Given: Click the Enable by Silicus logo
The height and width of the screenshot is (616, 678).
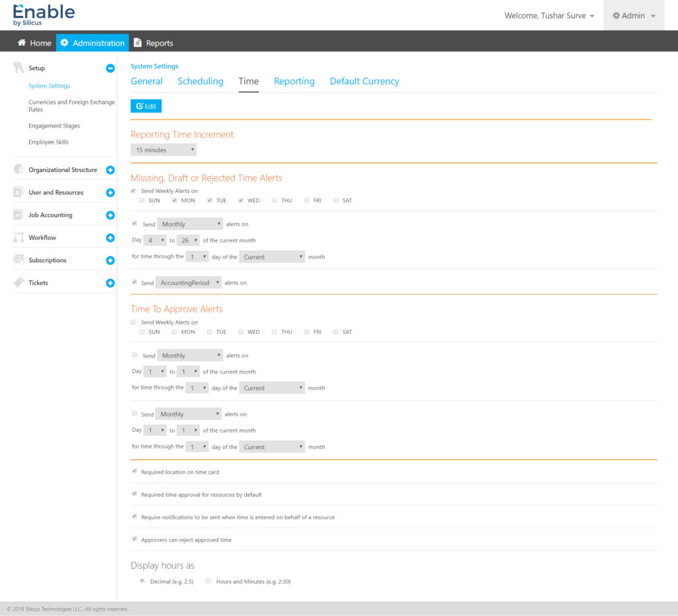Looking at the screenshot, I should (44, 15).
